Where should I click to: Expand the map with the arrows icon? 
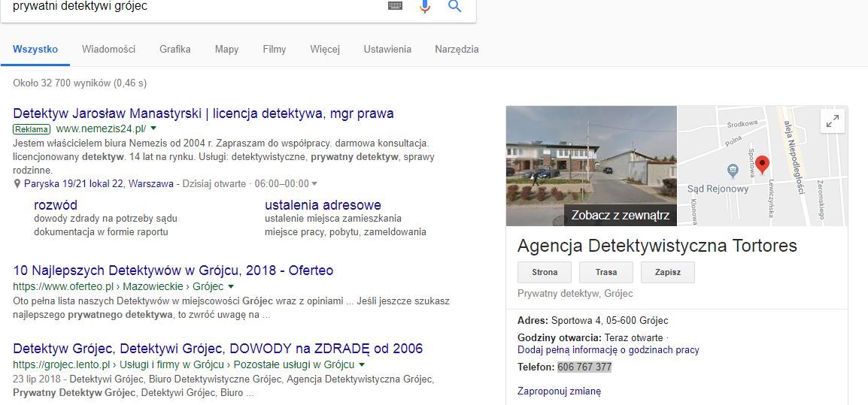click(x=832, y=121)
